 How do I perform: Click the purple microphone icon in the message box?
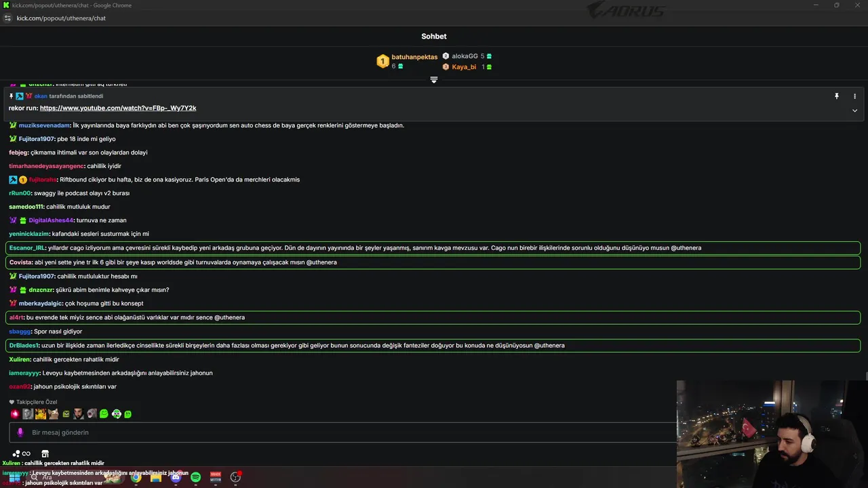click(x=20, y=432)
